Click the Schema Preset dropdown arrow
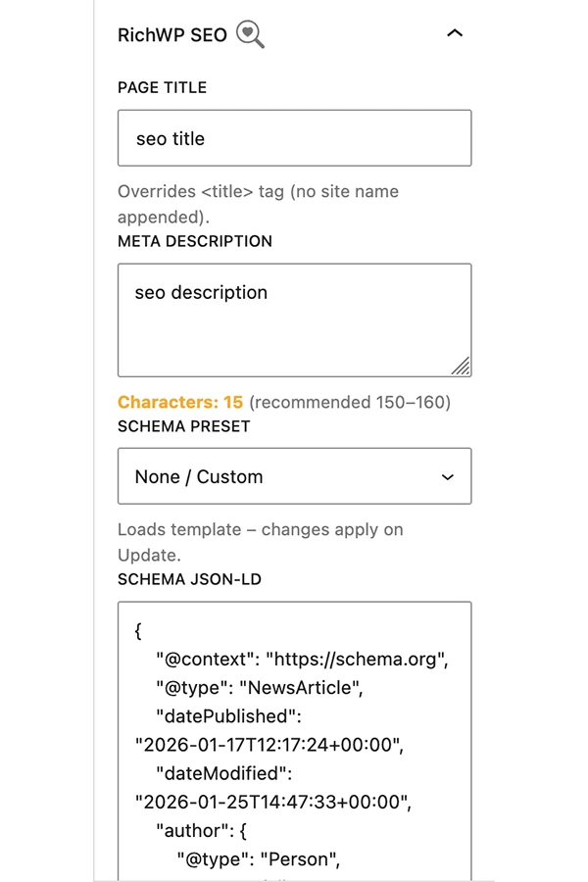The image size is (588, 882). click(x=448, y=477)
